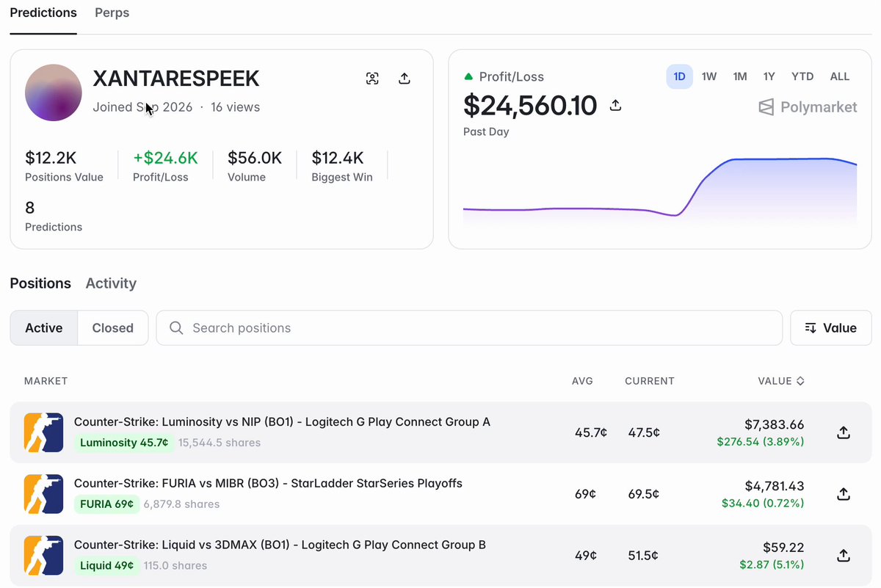
Task: Open the FURIA vs MIBR market link
Action: point(268,484)
